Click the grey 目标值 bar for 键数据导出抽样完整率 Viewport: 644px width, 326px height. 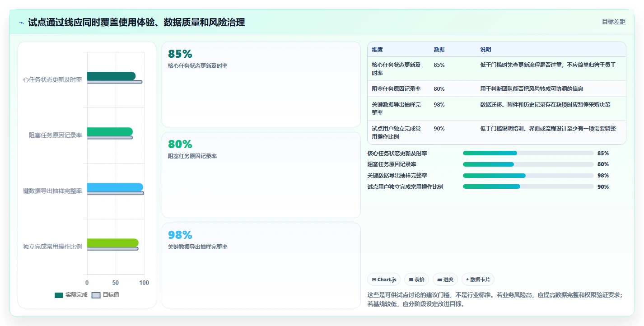pyautogui.click(x=116, y=193)
